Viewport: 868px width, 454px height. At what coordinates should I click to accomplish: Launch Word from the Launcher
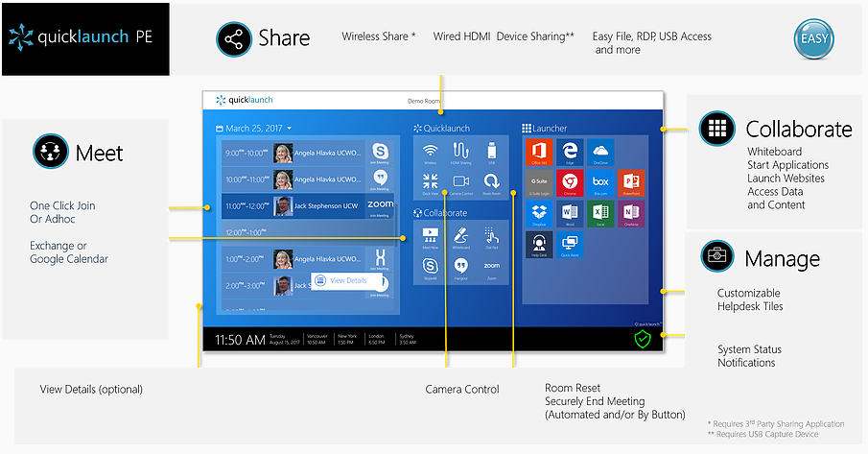pyautogui.click(x=570, y=214)
